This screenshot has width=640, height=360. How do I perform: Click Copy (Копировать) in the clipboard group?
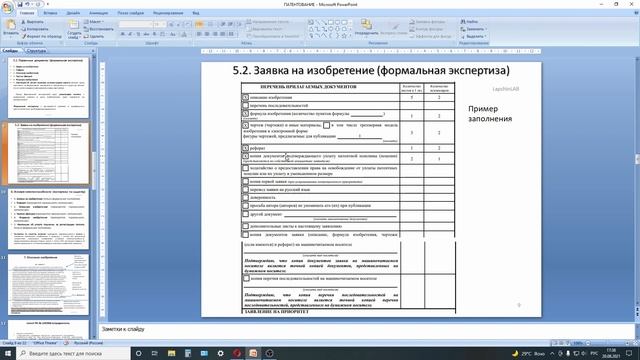click(34, 29)
